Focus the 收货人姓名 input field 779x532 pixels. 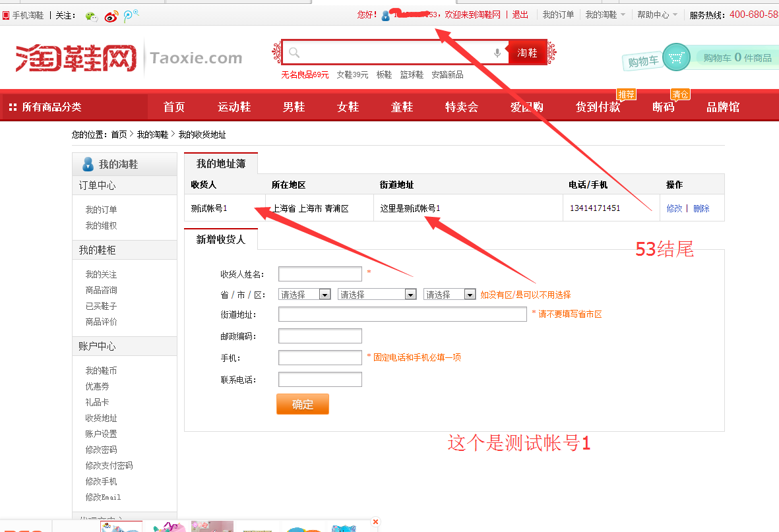320,274
